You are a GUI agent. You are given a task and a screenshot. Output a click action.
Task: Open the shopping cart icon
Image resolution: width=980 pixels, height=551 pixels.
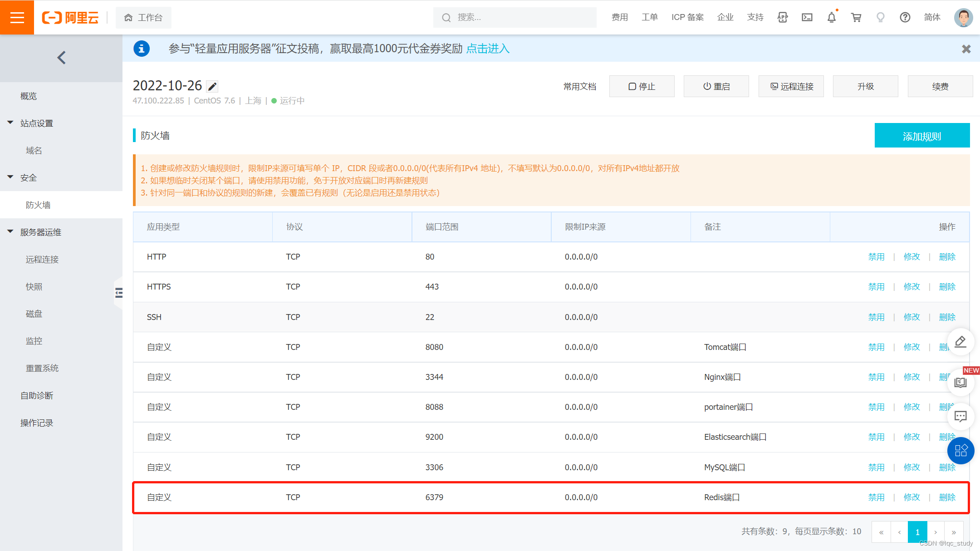tap(856, 17)
